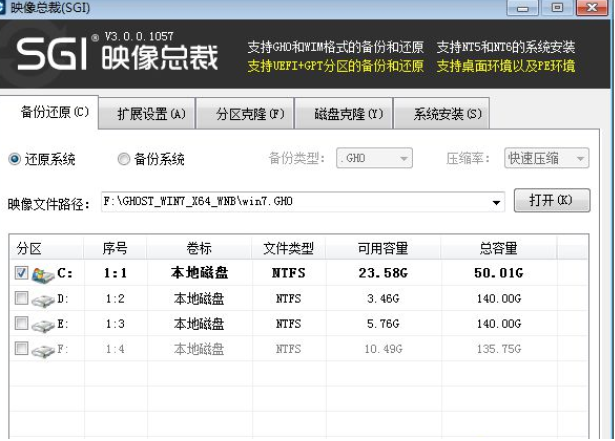Go to the 磁盘克隆(Y) tab

(x=348, y=113)
